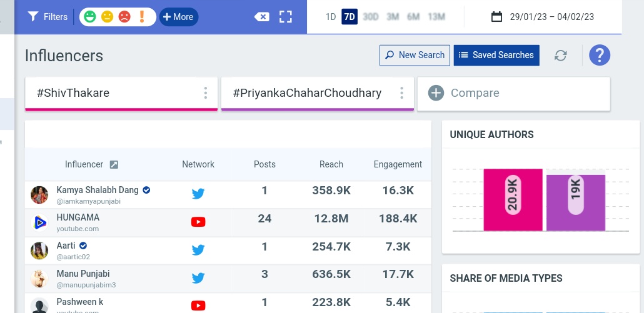Viewport: 644px width, 313px height.
Task: Click the verified badge next to Aarti
Action: click(x=83, y=246)
